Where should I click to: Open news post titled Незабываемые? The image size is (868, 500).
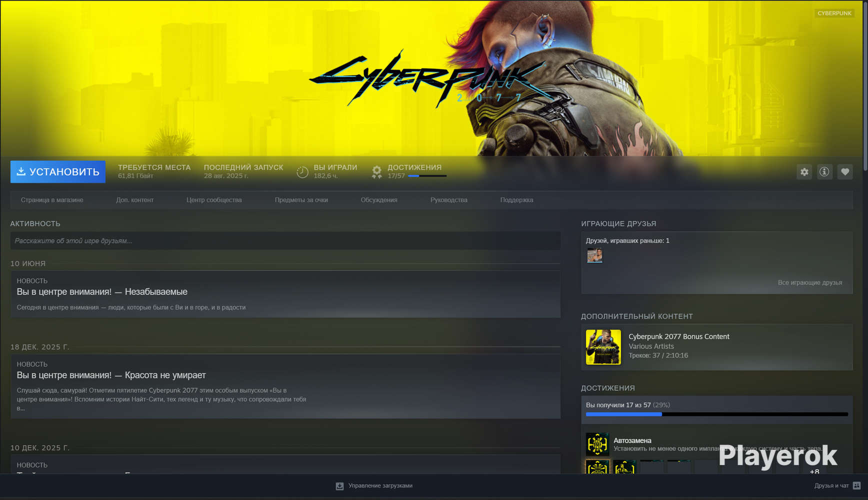pyautogui.click(x=102, y=291)
